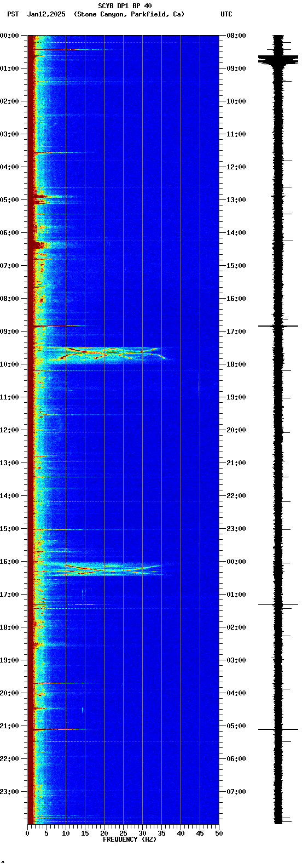This screenshot has height=868, width=302.
Task: Click '03:00' on the right UTC axis
Action: 236,660
